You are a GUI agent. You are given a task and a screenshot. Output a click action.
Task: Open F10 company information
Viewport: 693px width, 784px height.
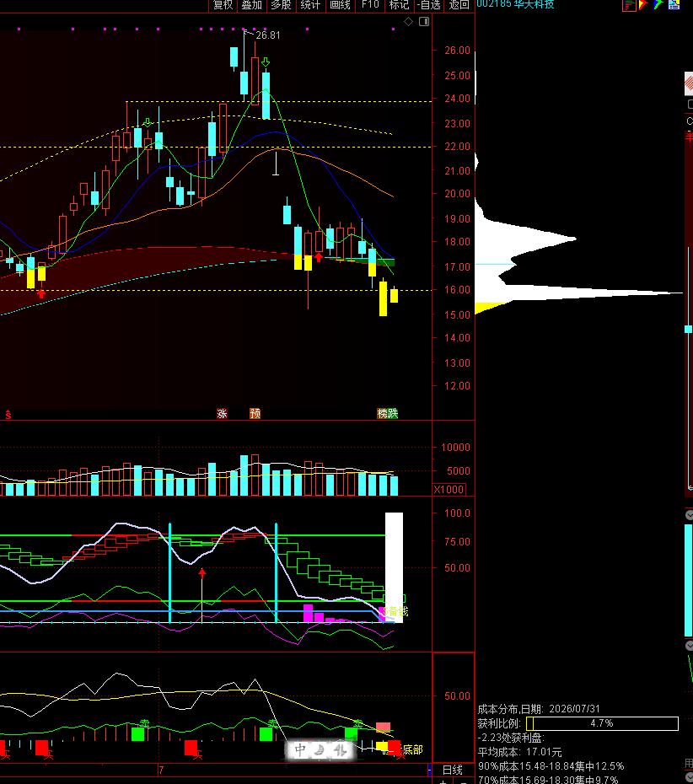pyautogui.click(x=370, y=5)
